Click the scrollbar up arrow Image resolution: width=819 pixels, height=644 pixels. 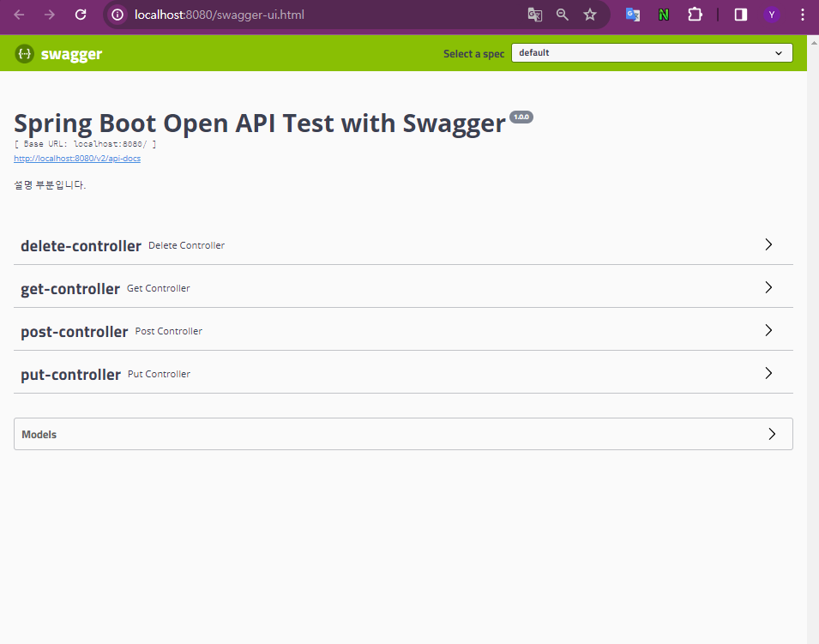(813, 43)
